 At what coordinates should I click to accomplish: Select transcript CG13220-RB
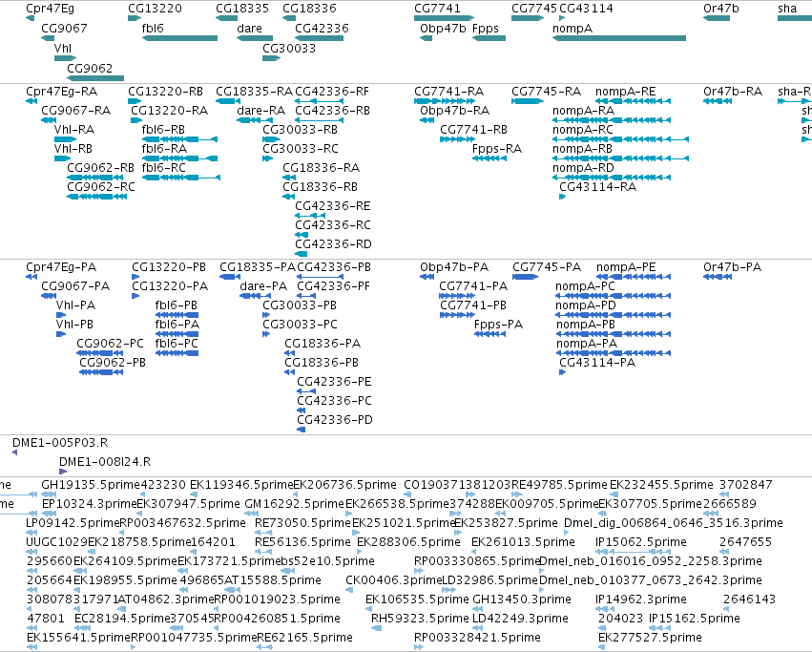tap(165, 92)
